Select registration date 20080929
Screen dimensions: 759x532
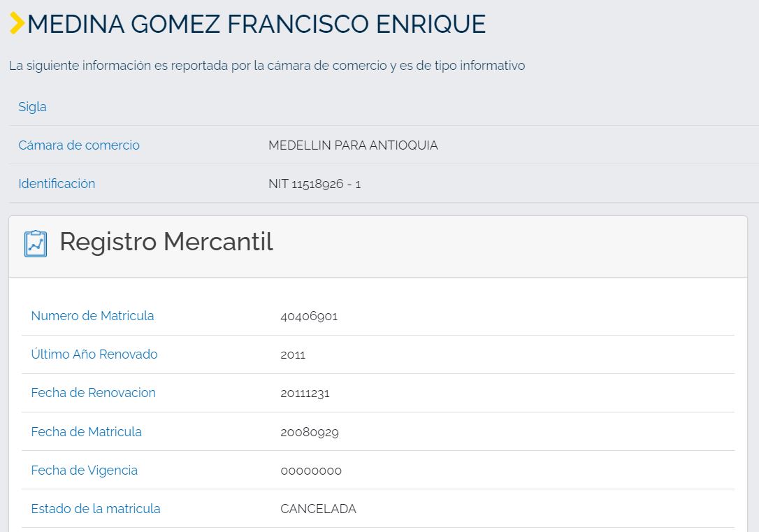pos(310,433)
